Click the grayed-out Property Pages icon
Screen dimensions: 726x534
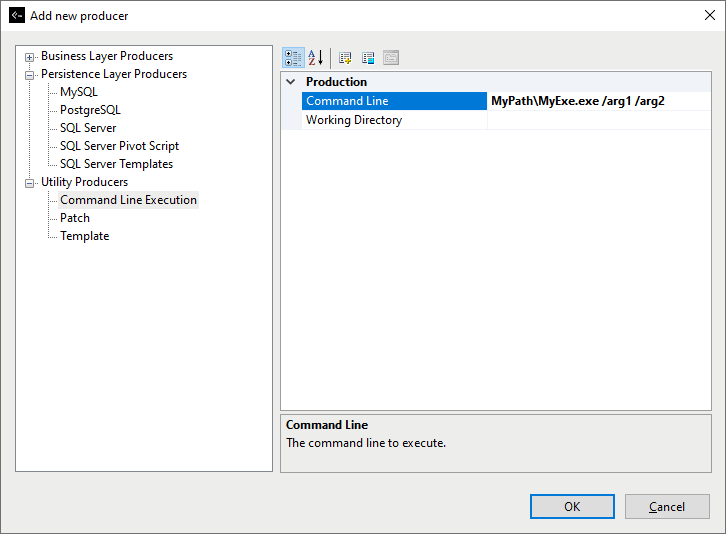(x=391, y=58)
